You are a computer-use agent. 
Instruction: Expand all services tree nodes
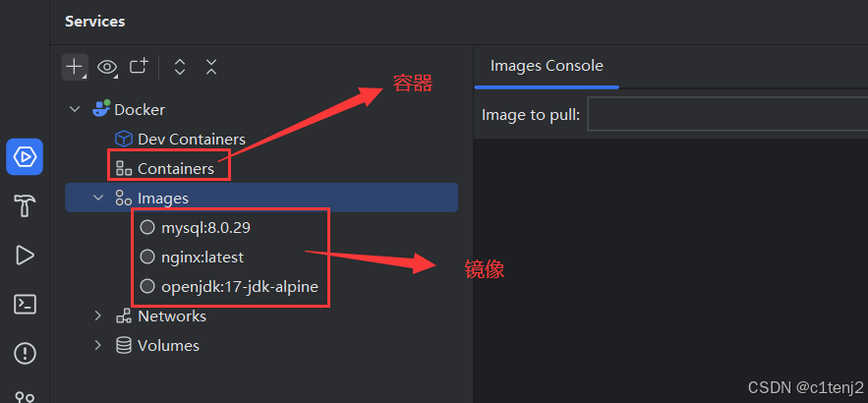click(179, 68)
